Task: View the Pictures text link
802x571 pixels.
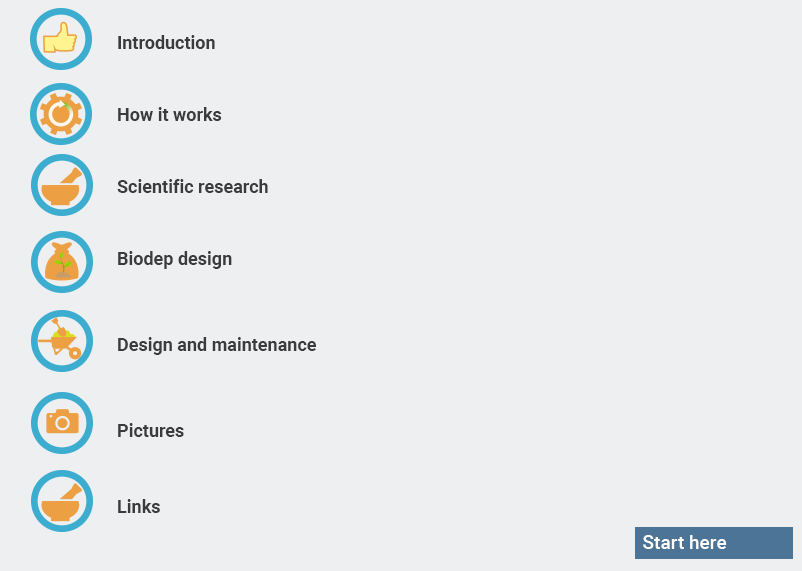Action: tap(150, 431)
